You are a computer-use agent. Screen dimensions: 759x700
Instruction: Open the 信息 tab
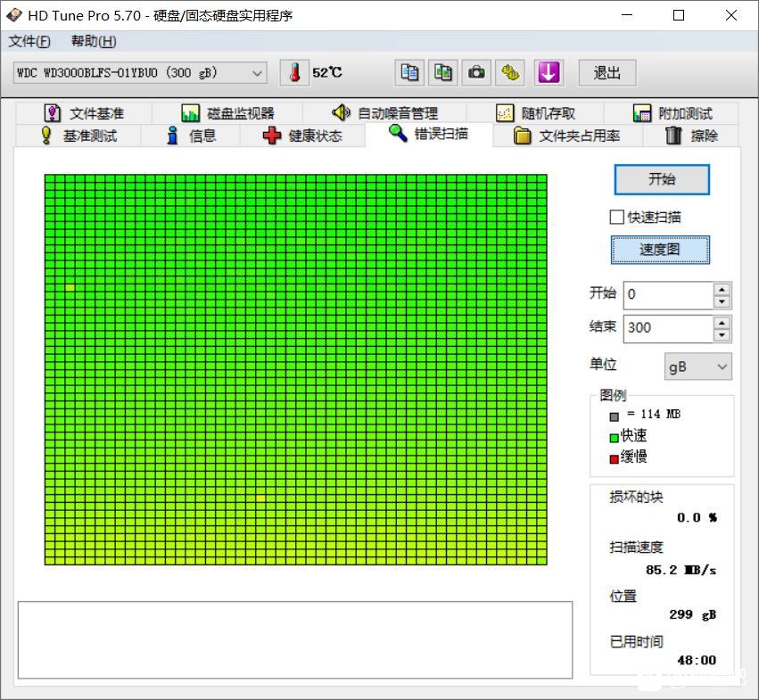(x=191, y=136)
